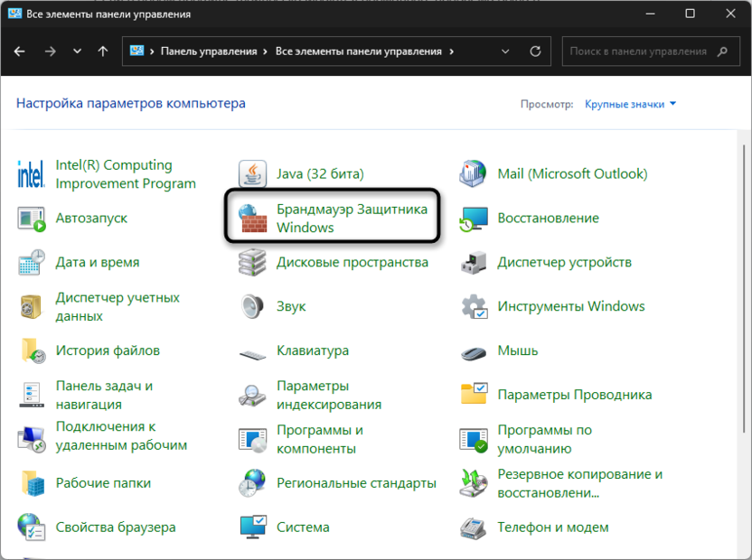
Task: Select Панель управления breadcrumb in address bar
Action: [x=209, y=51]
